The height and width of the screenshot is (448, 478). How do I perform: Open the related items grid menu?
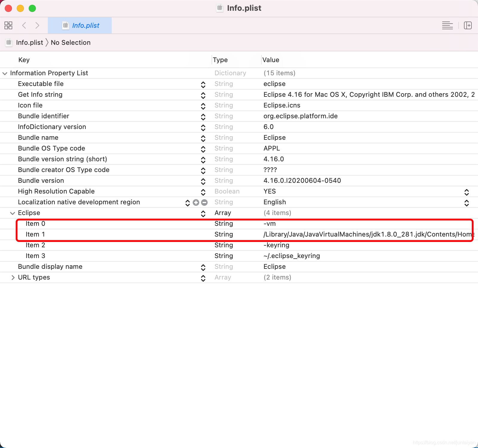coord(8,25)
